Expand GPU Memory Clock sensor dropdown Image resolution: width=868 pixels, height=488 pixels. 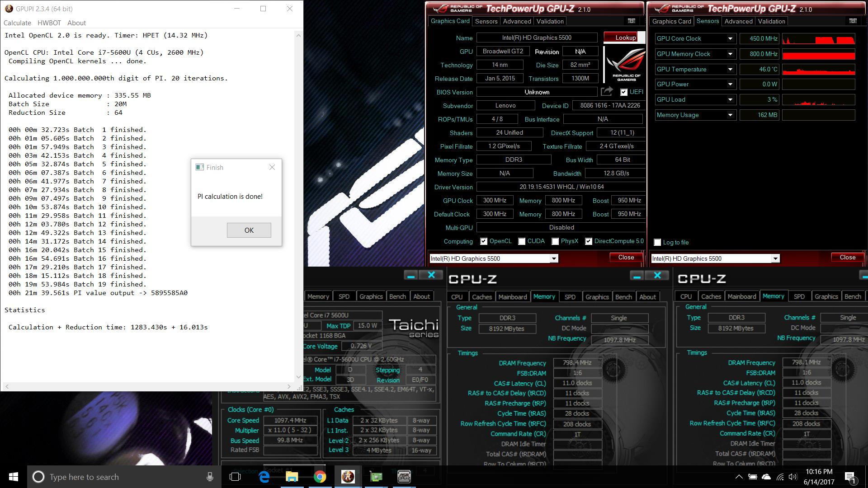point(730,54)
